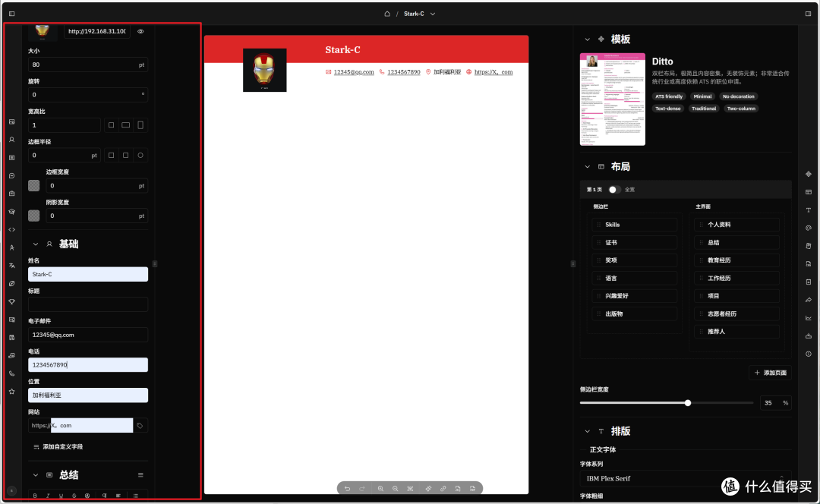Download PDF from bottom toolbar
This screenshot has width=820, height=504.
click(472, 488)
